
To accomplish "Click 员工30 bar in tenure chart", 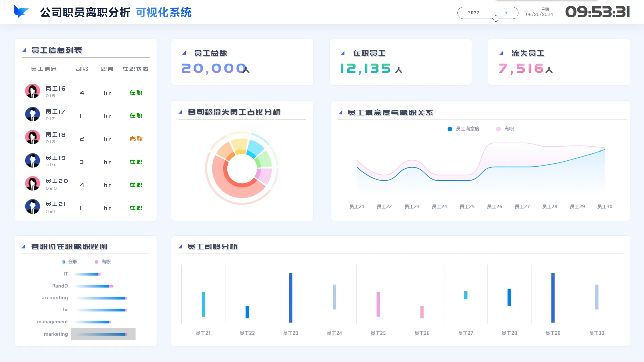I will (x=597, y=297).
